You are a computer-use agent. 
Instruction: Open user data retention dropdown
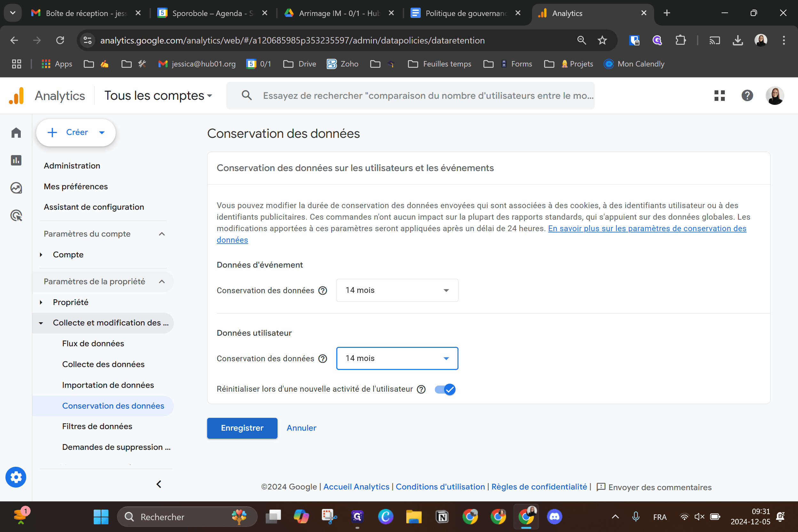(x=397, y=358)
